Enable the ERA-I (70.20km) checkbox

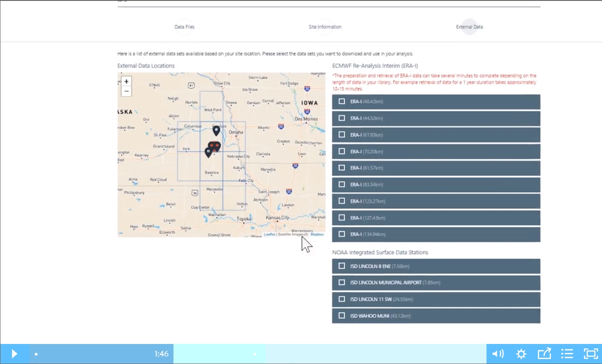342,151
